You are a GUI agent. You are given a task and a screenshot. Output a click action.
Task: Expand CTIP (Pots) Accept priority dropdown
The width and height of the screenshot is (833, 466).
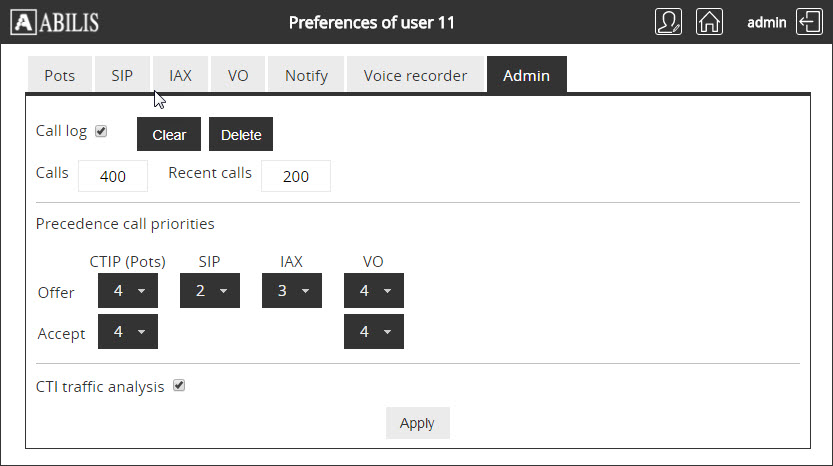pos(128,332)
